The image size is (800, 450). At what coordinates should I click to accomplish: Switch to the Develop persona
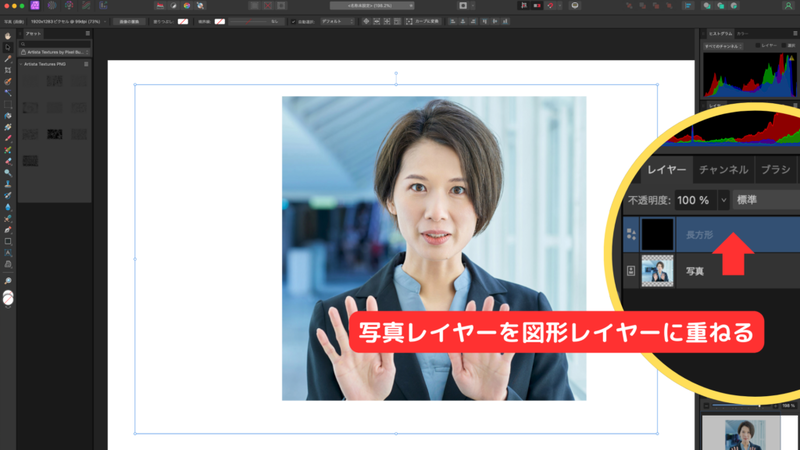pos(69,6)
